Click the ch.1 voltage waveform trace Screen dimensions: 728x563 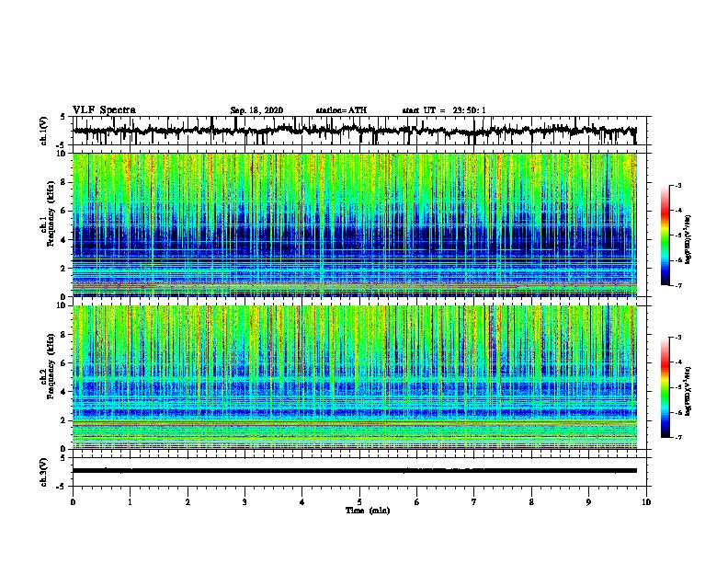(x=354, y=131)
